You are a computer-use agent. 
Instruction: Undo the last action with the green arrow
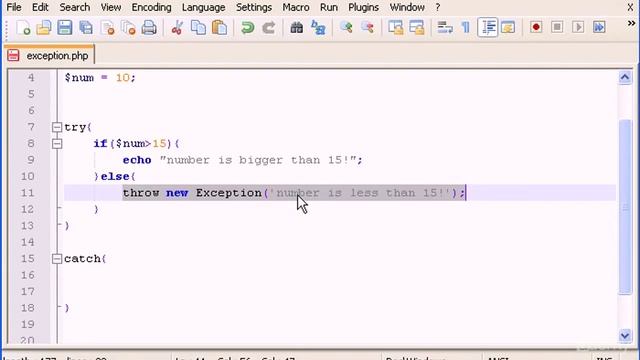pos(247,28)
